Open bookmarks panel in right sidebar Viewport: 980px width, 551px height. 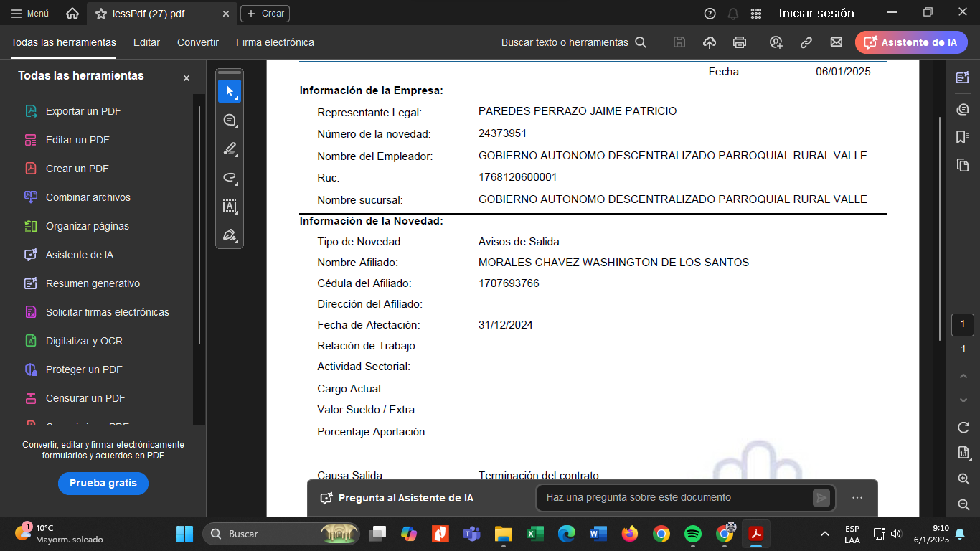point(963,137)
